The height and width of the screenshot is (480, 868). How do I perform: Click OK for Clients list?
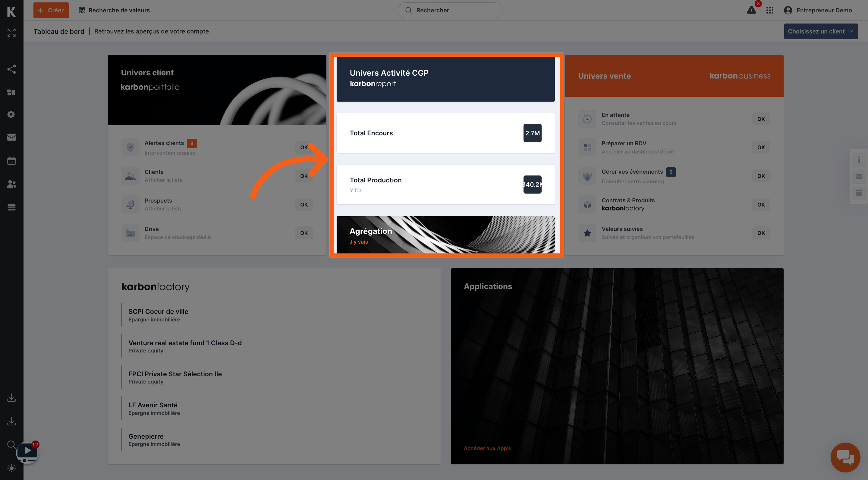[x=304, y=176]
